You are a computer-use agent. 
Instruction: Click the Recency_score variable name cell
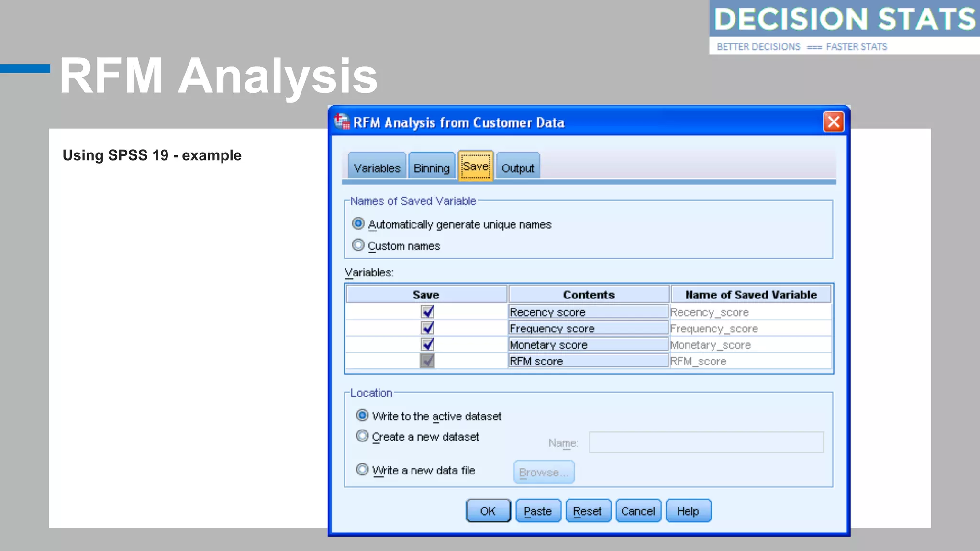[x=750, y=312]
